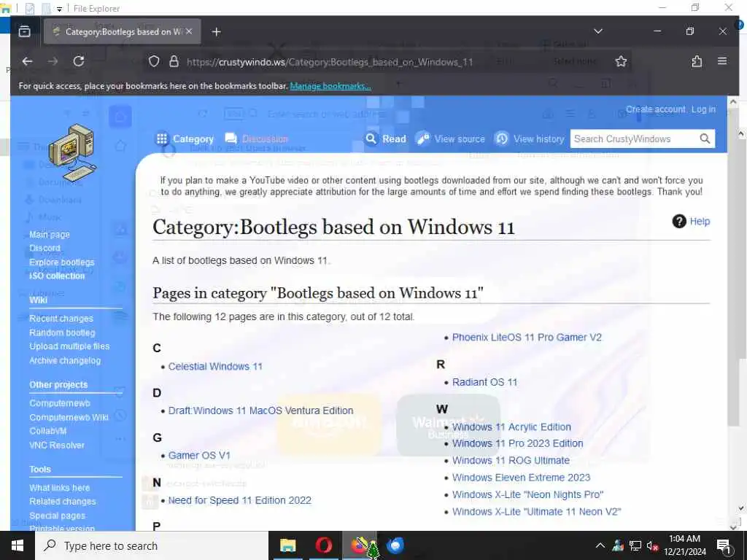Image resolution: width=747 pixels, height=560 pixels.
Task: Open the browser hamburger menu
Action: click(722, 61)
